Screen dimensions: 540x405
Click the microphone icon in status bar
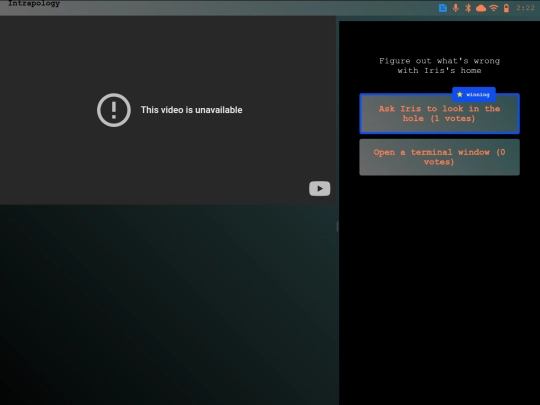456,8
